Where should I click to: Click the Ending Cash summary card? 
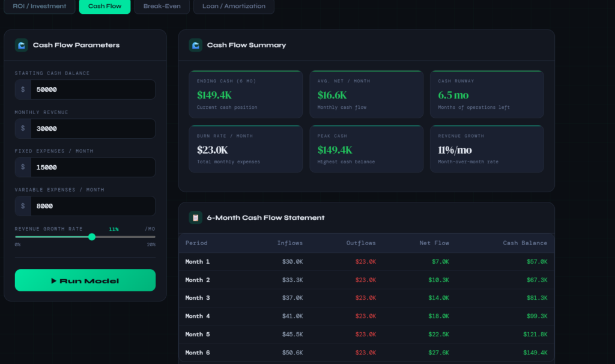click(246, 94)
